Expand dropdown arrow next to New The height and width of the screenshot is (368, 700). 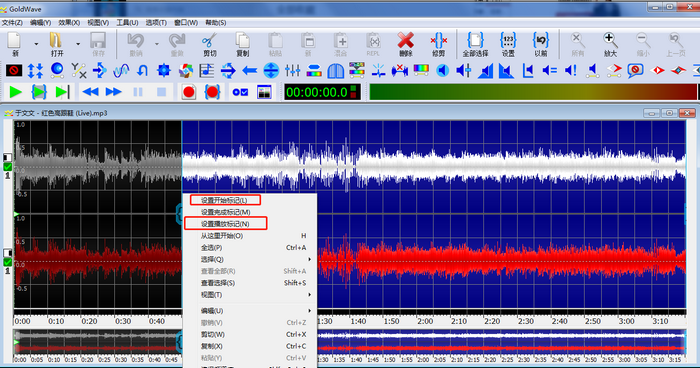[36, 44]
